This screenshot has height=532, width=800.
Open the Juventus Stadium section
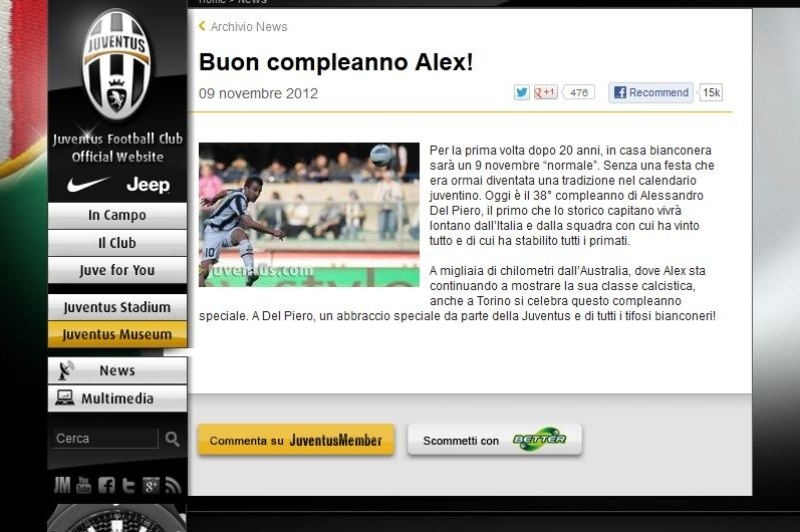[x=117, y=308]
